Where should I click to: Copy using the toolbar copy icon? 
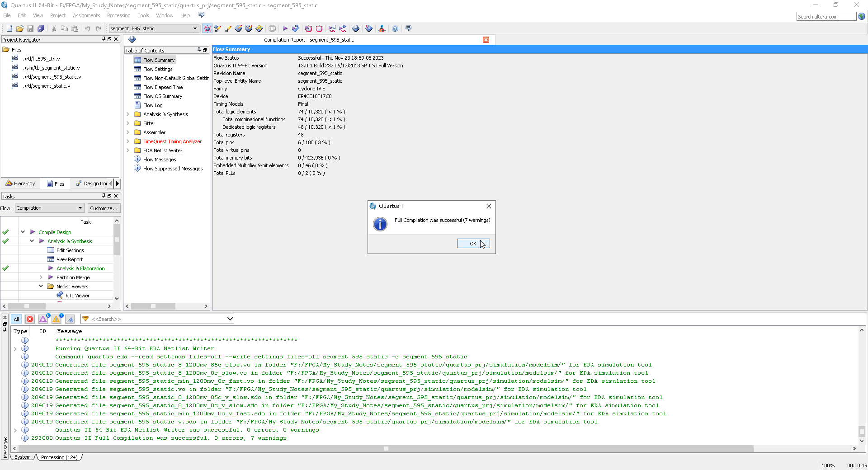coord(64,28)
